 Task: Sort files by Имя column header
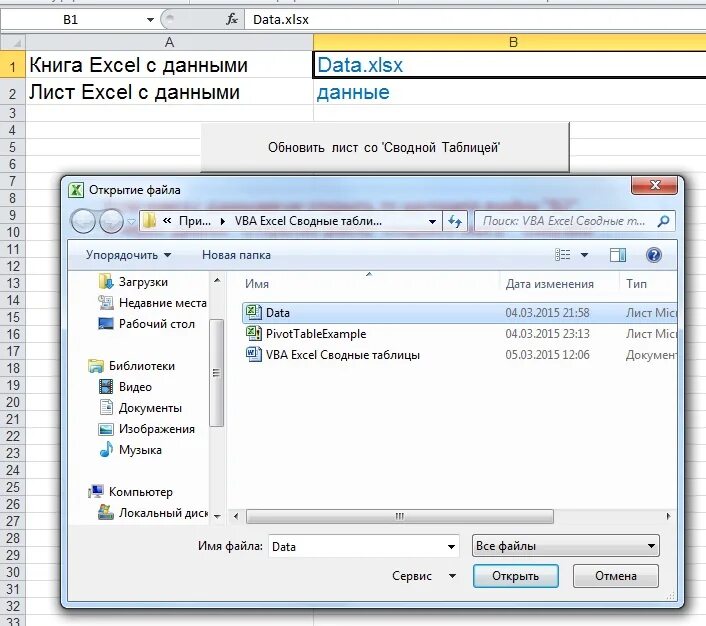click(x=257, y=284)
